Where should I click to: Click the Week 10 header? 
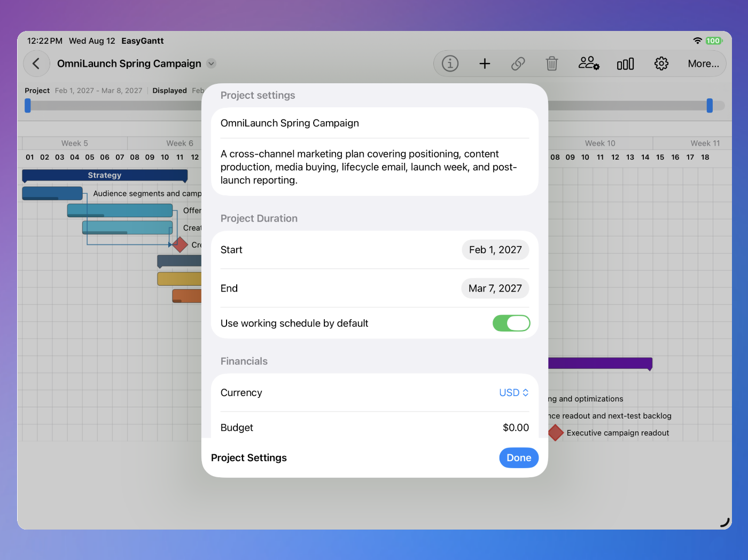coord(600,143)
